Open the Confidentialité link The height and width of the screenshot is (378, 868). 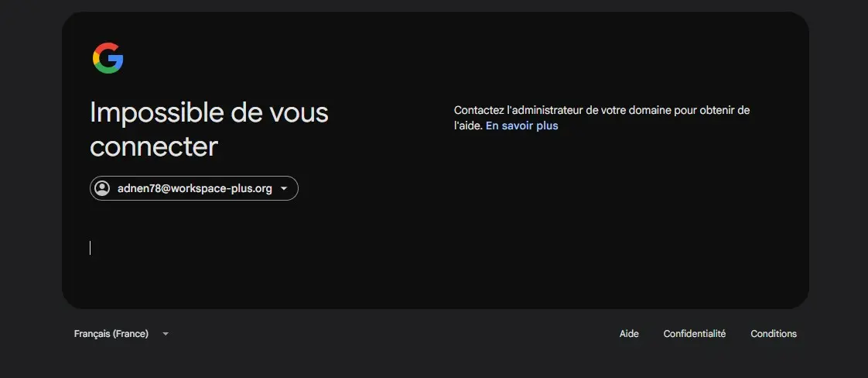[x=695, y=334]
